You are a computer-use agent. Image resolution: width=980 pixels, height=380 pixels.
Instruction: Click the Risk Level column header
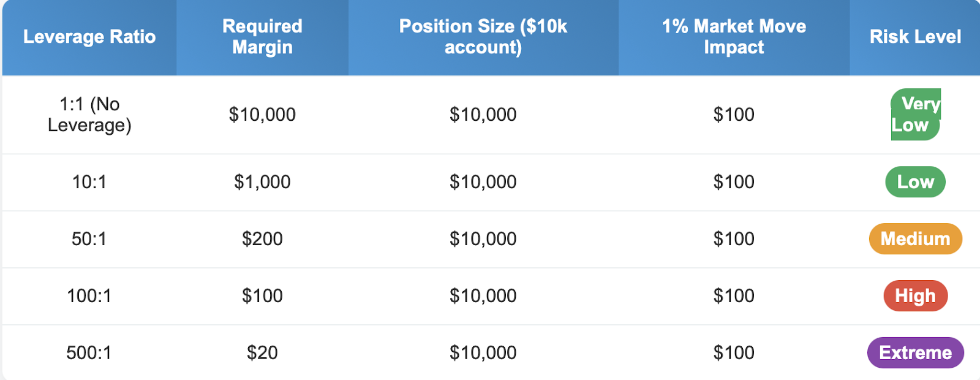(x=915, y=37)
